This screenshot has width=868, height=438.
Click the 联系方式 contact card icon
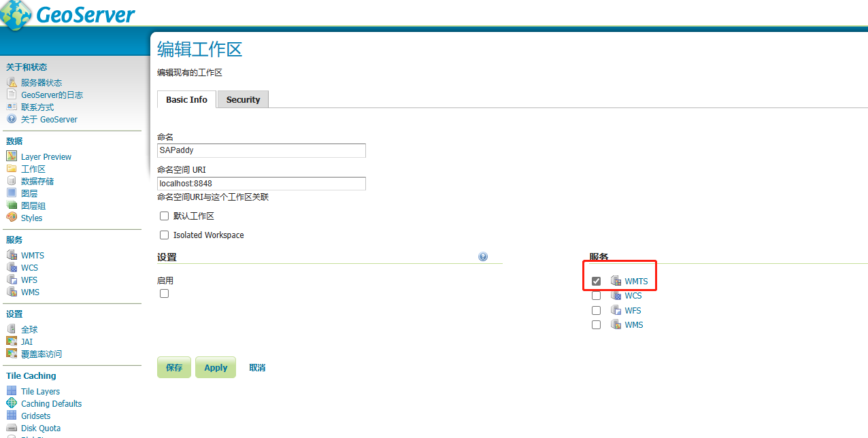click(x=12, y=107)
